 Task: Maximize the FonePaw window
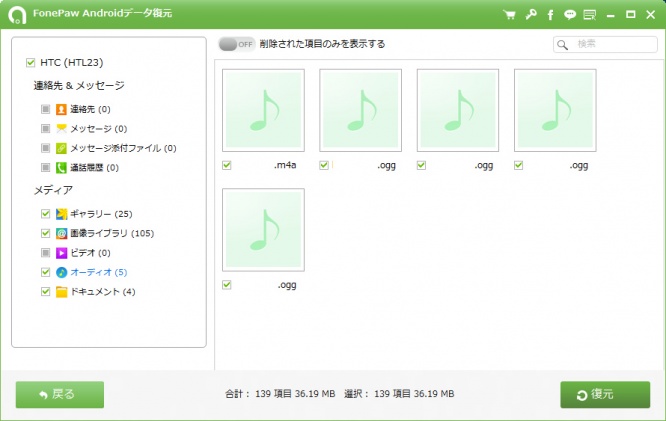(x=631, y=15)
